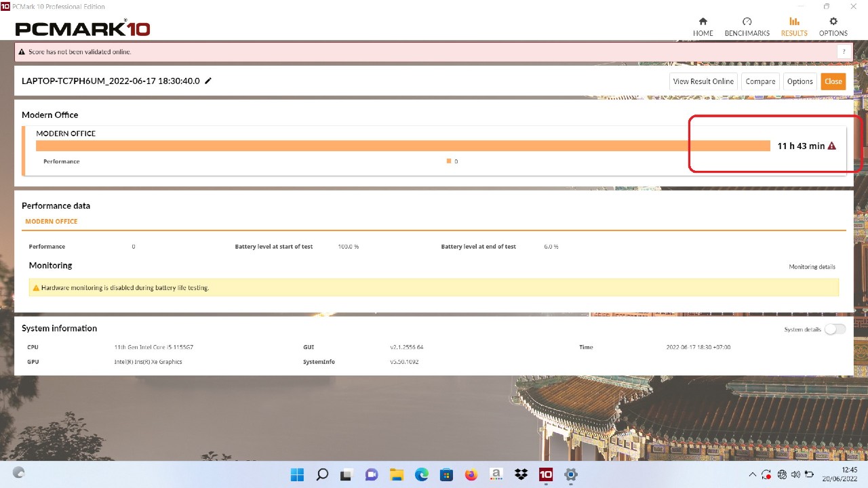Open the Chat app on the taskbar
Image resolution: width=868 pixels, height=488 pixels.
click(372, 474)
